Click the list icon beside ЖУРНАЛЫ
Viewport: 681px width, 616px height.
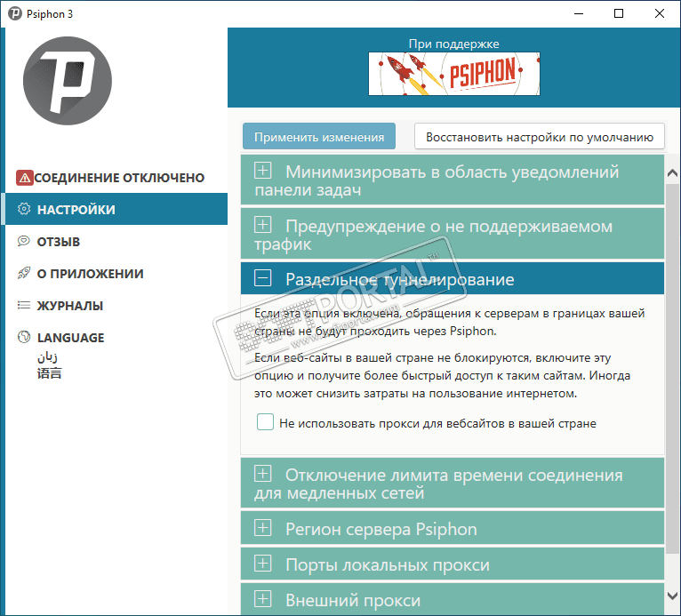tap(24, 306)
